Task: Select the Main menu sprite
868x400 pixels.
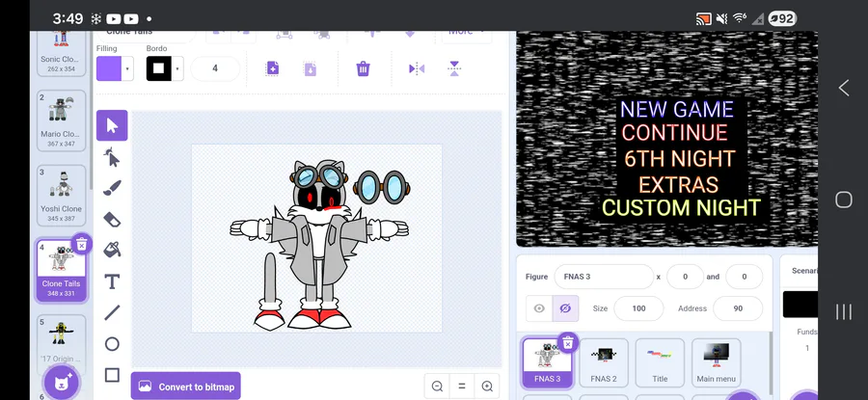Action: click(717, 363)
